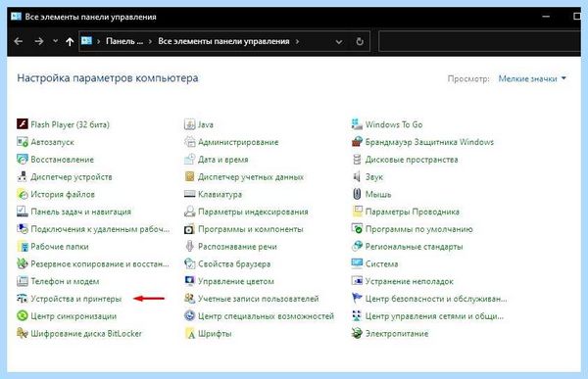Viewport: 588px width, 379px height.
Task: Open Подключения к удаленным рабочим столам link
Action: [x=100, y=229]
